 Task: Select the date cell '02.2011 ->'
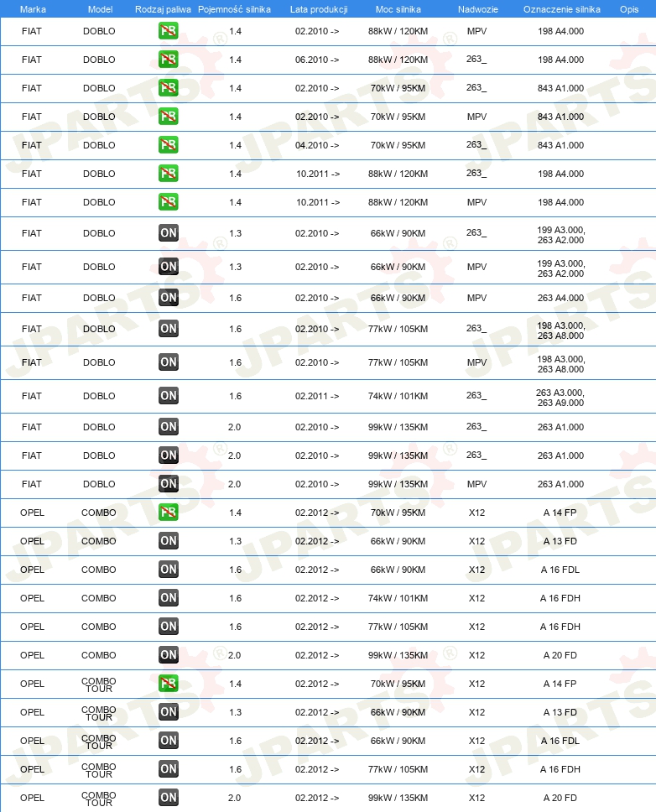317,396
